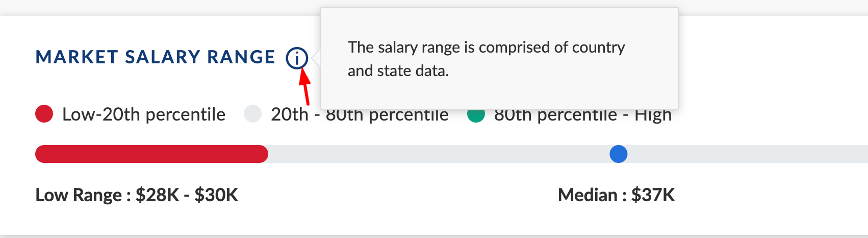868x238 pixels.
Task: Select the blue median marker on salary bar
Action: click(619, 154)
